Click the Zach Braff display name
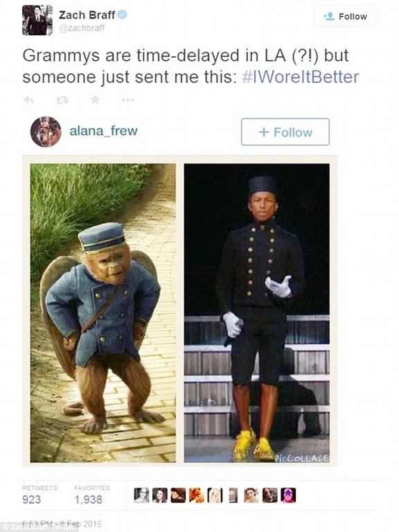 (87, 15)
